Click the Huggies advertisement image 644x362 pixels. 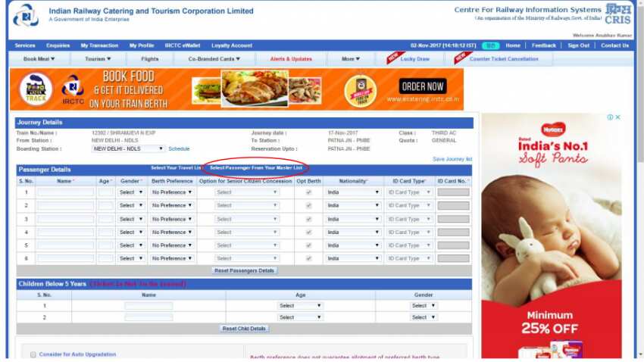(x=551, y=236)
